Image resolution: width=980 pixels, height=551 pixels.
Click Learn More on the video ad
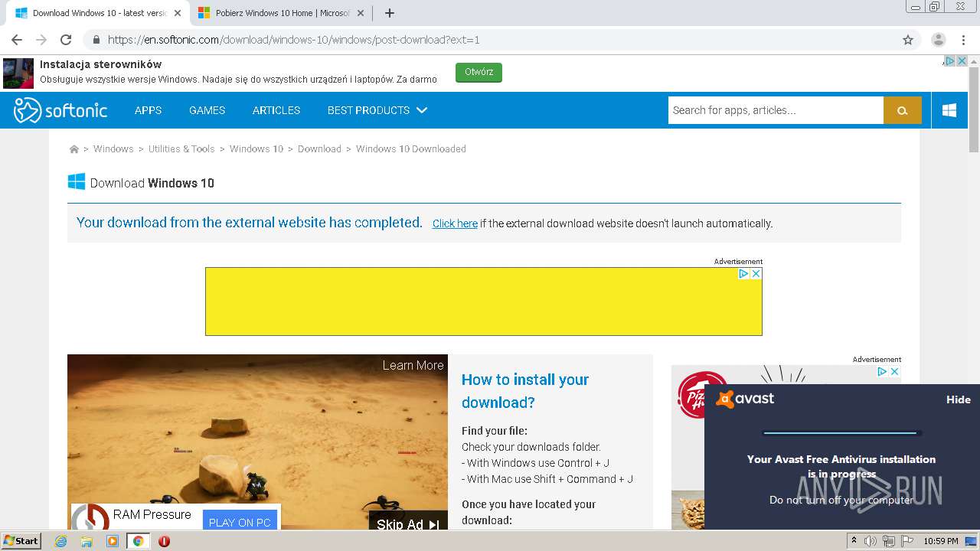pyautogui.click(x=413, y=366)
